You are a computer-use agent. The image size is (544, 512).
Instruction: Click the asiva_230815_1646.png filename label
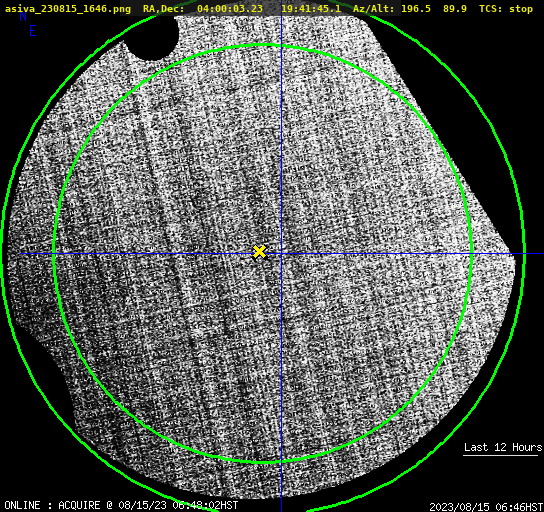(x=68, y=9)
